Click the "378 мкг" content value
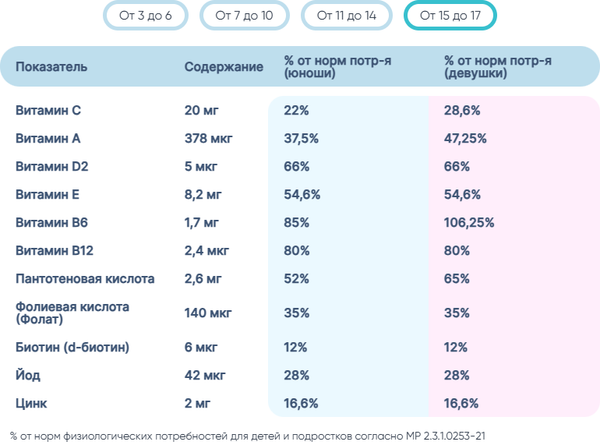The image size is (600, 442). click(x=208, y=138)
